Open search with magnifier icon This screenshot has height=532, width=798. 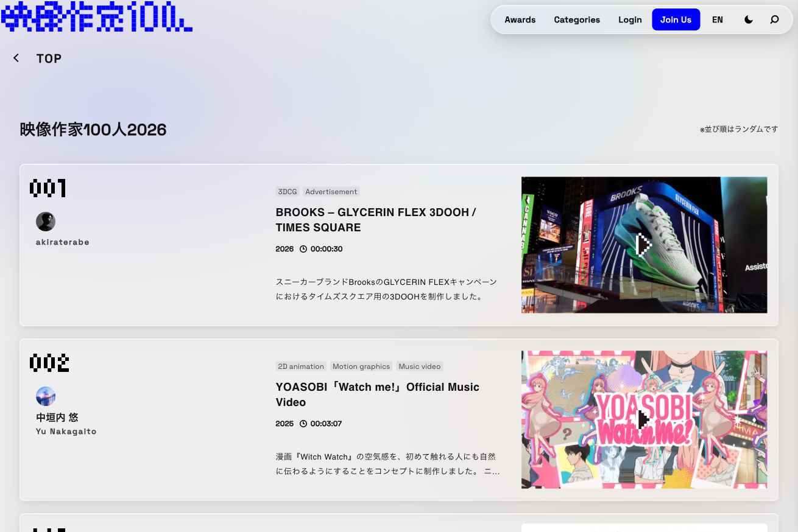774,19
